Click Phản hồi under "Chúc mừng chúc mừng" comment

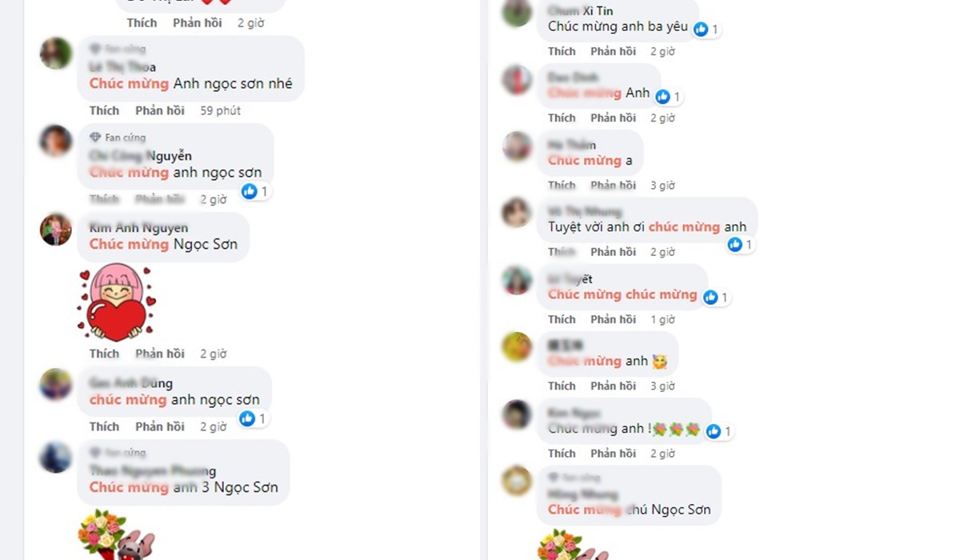[614, 319]
